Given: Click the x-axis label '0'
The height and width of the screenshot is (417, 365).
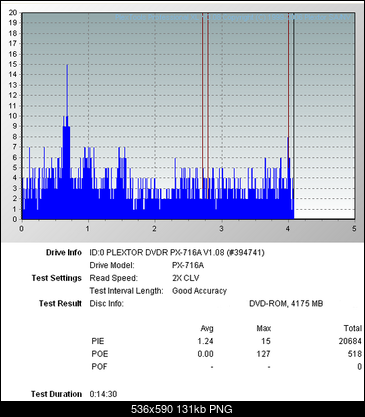Looking at the screenshot, I should pyautogui.click(x=22, y=229).
